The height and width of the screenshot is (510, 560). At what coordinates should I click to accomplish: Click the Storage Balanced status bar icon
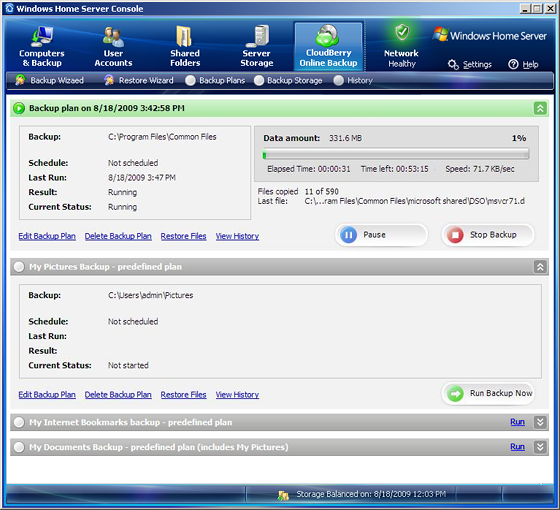[x=283, y=495]
